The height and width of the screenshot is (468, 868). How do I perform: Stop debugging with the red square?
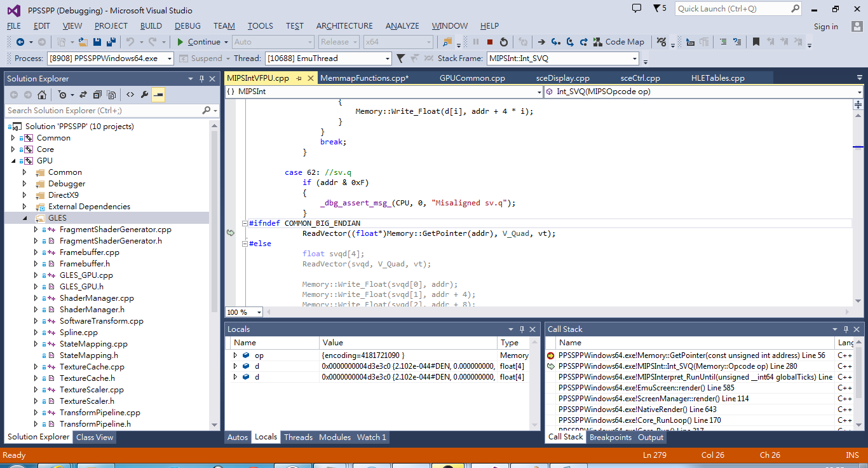[x=490, y=42]
